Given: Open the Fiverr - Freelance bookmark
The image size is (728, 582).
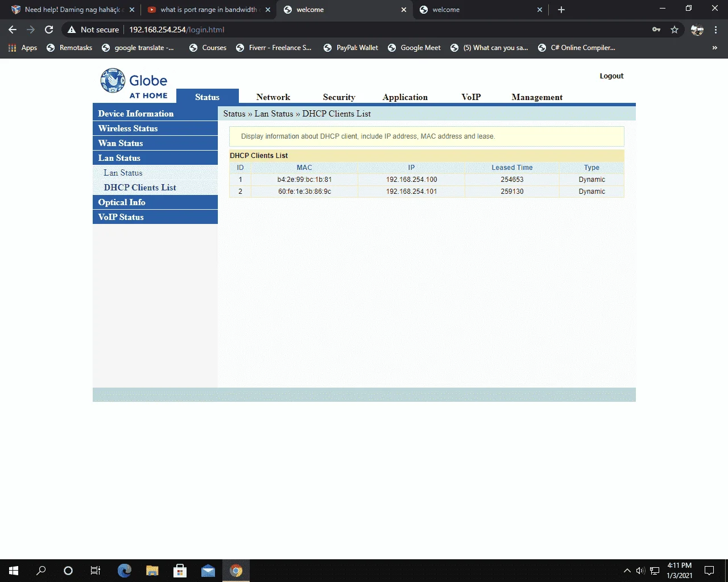Looking at the screenshot, I should (274, 48).
